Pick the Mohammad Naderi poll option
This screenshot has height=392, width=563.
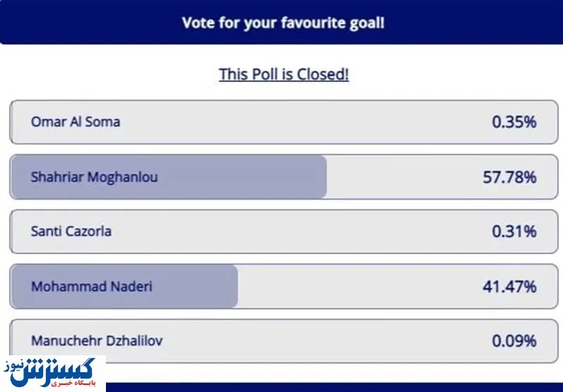92,286
